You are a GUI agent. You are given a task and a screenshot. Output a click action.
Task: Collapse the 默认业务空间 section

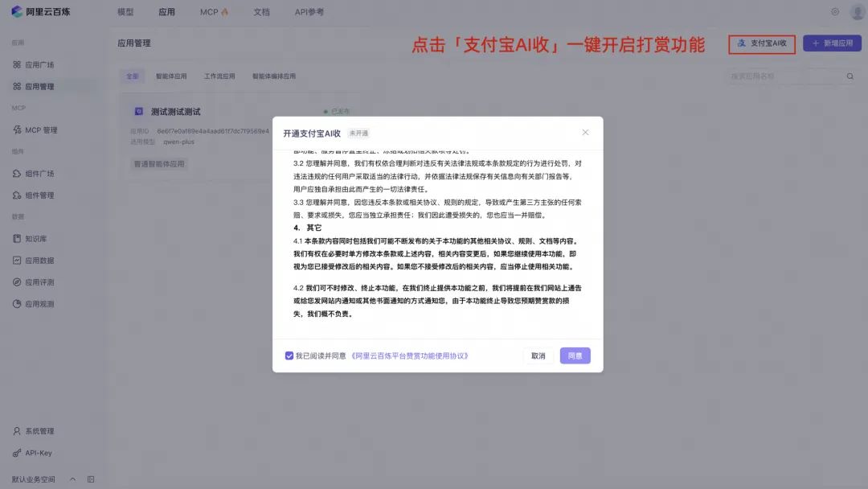click(x=72, y=478)
